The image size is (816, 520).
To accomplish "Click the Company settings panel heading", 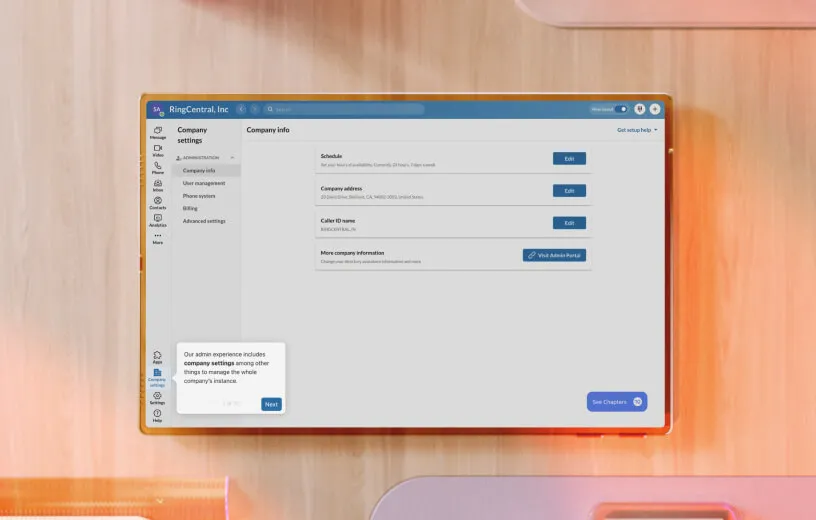I will pos(192,135).
